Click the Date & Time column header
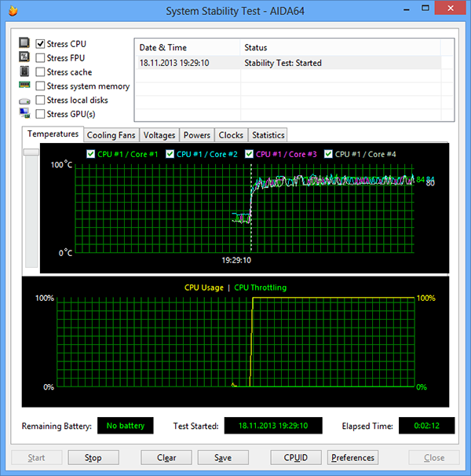Screen dimensions: 471x476 [188, 48]
